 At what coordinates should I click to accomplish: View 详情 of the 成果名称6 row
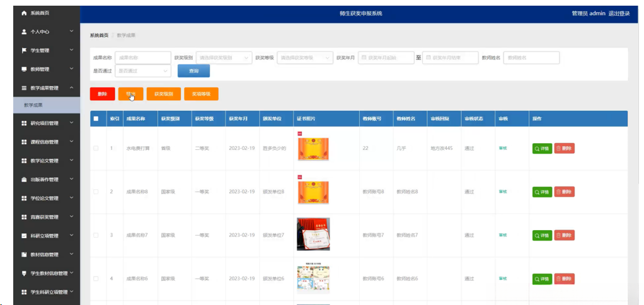tap(542, 279)
